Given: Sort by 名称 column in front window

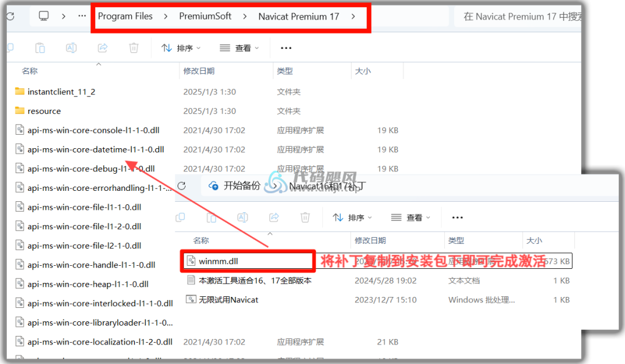Looking at the screenshot, I should (201, 241).
